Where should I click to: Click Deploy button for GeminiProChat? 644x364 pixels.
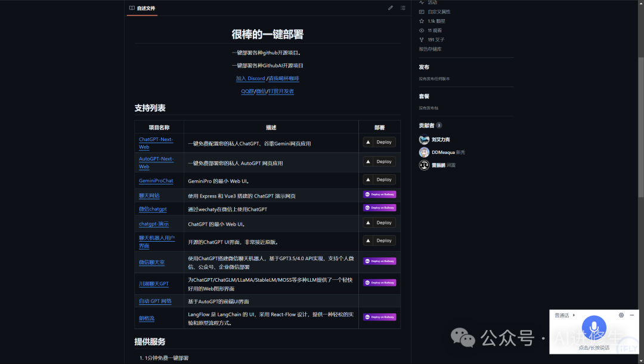[x=379, y=180]
